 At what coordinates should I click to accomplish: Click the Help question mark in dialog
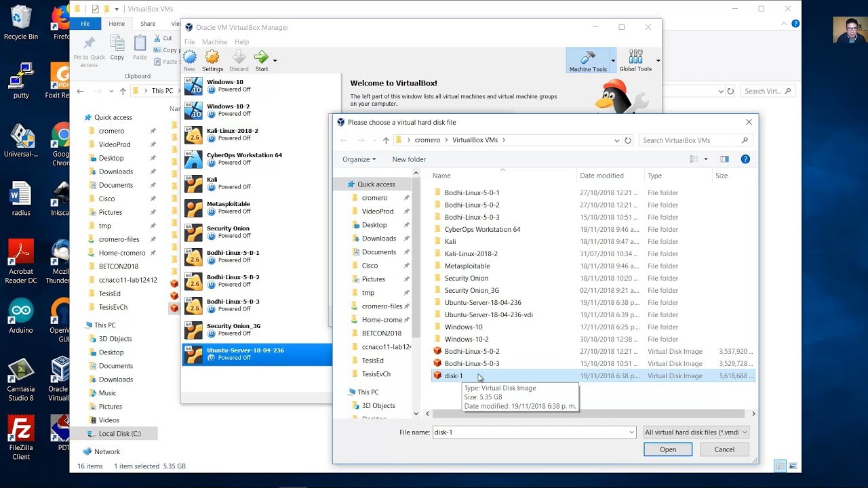(745, 159)
